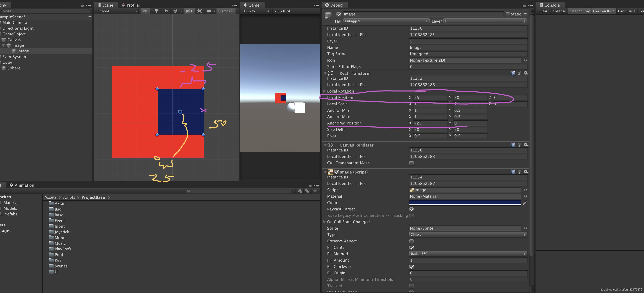Toggle the Static checkbox

click(x=507, y=14)
